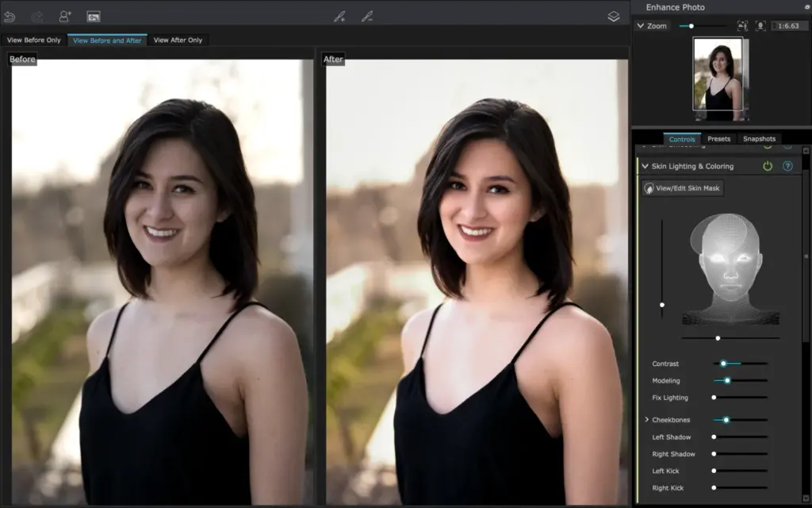The image size is (812, 508).
Task: Switch to the Snapshots tab
Action: 759,138
